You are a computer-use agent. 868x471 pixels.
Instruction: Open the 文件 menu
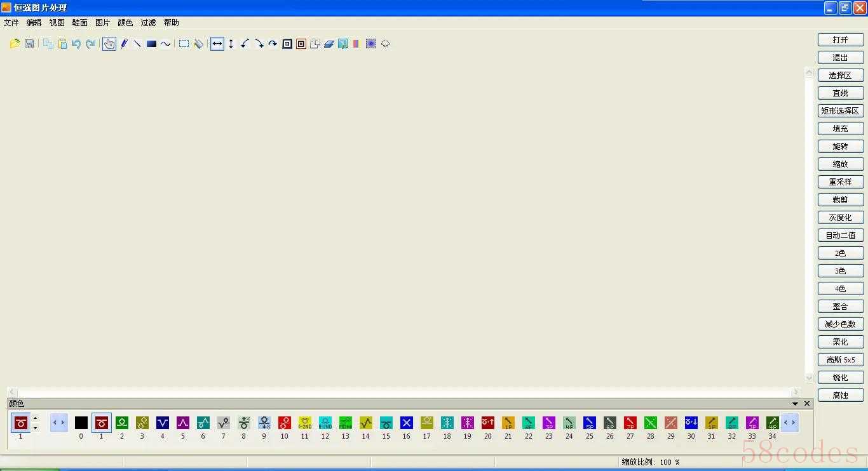[x=11, y=23]
